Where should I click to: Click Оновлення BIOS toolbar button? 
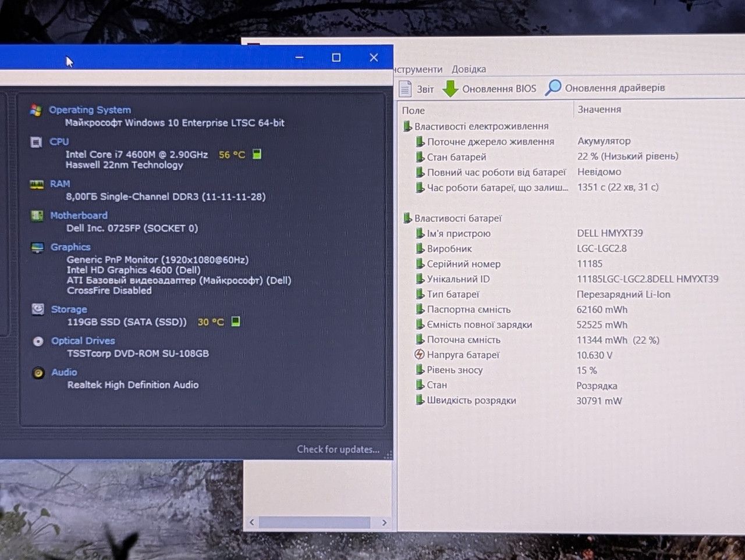point(489,88)
